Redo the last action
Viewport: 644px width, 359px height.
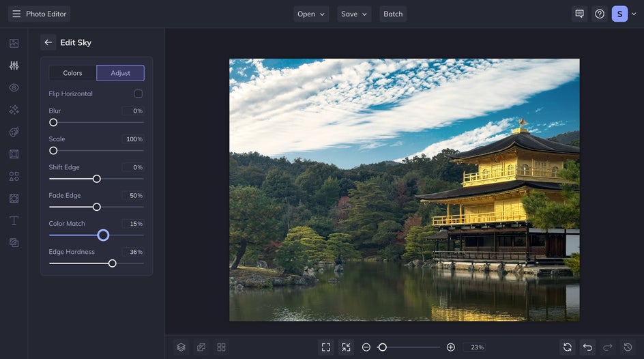(608, 347)
